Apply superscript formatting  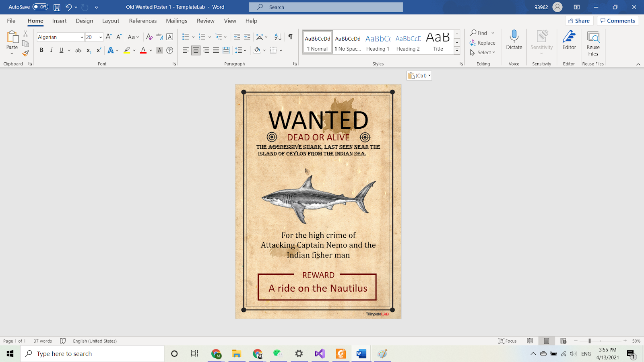pos(99,50)
